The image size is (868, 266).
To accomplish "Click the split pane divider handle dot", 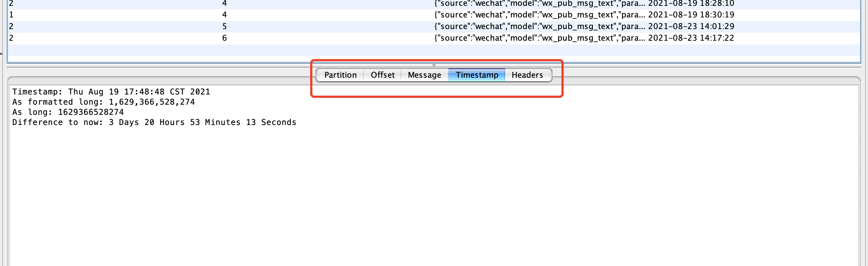I will 434,65.
